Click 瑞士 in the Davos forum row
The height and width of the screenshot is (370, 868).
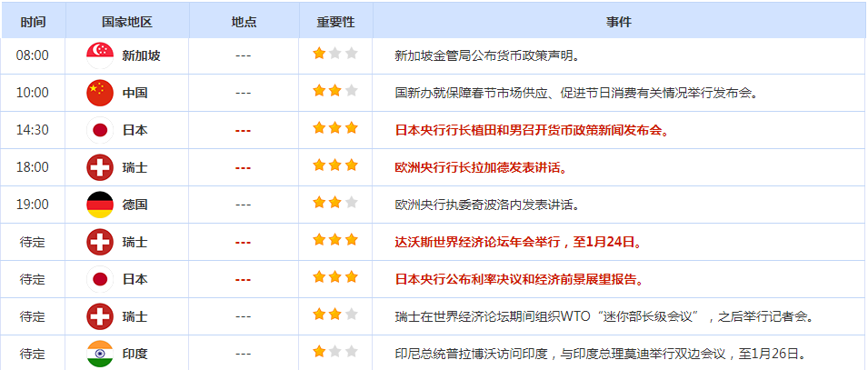coord(135,242)
